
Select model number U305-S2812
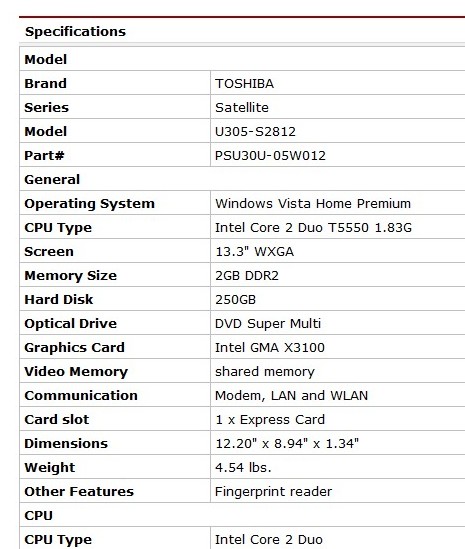point(255,132)
